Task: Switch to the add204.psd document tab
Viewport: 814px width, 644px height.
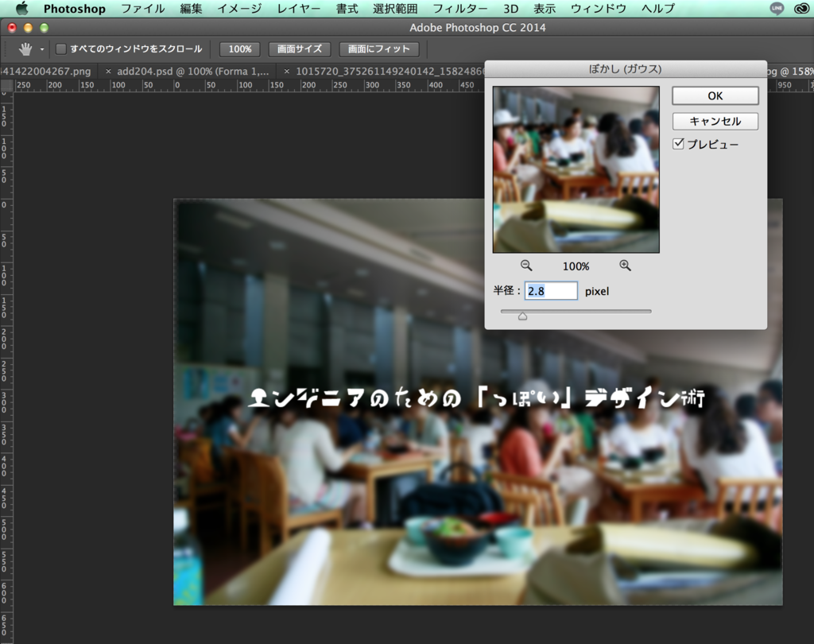Action: point(192,71)
